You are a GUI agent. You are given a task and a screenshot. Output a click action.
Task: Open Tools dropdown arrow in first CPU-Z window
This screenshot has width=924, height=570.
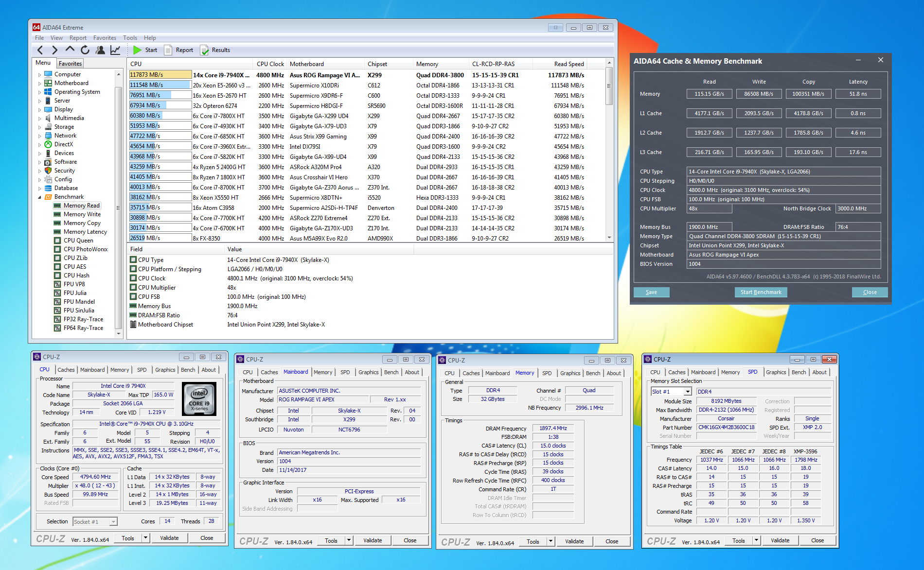tap(145, 538)
